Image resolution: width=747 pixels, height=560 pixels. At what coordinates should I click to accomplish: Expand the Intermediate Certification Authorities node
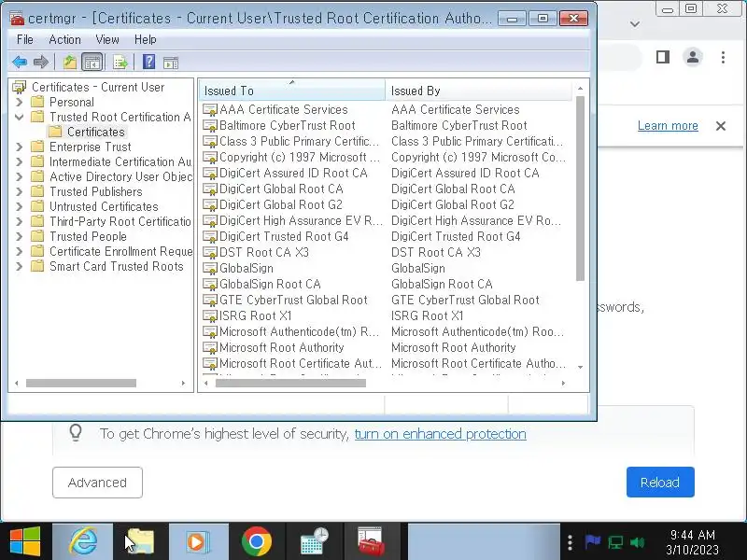tap(20, 161)
